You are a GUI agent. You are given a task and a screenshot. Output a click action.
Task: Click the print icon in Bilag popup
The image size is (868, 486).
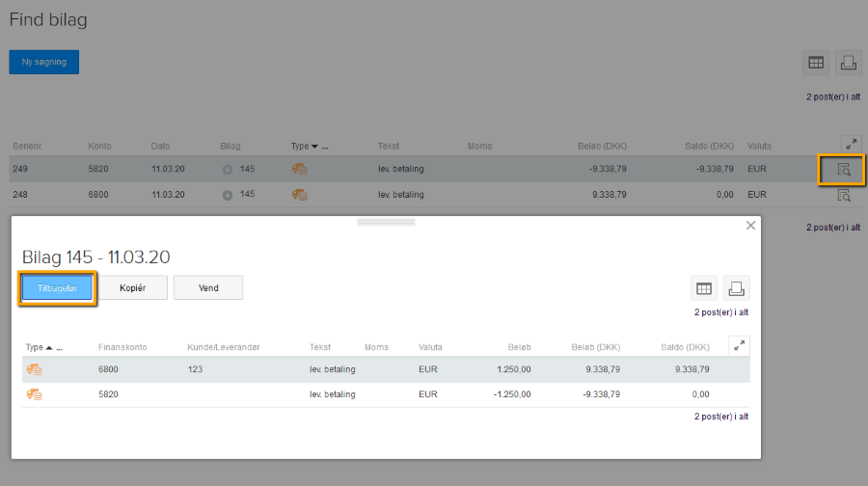click(736, 288)
